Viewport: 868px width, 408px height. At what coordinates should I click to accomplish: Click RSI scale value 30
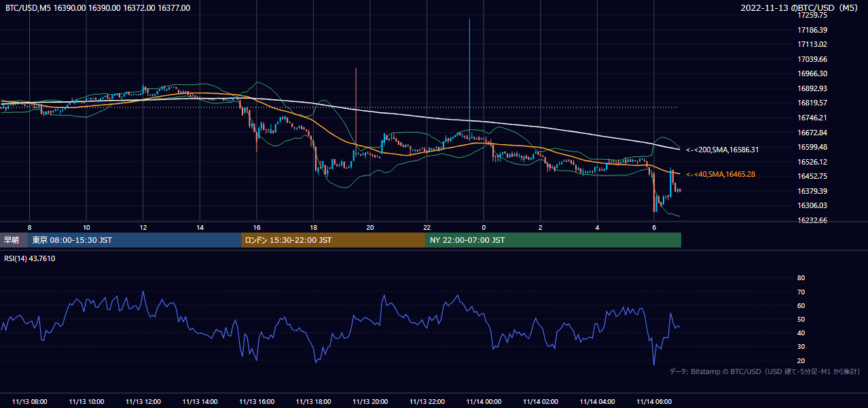coord(801,347)
